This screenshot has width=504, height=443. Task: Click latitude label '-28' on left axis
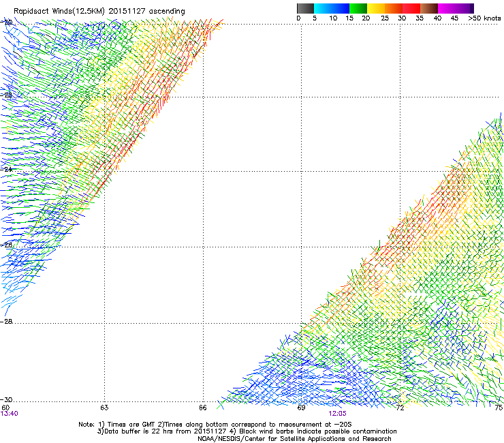click(x=6, y=322)
